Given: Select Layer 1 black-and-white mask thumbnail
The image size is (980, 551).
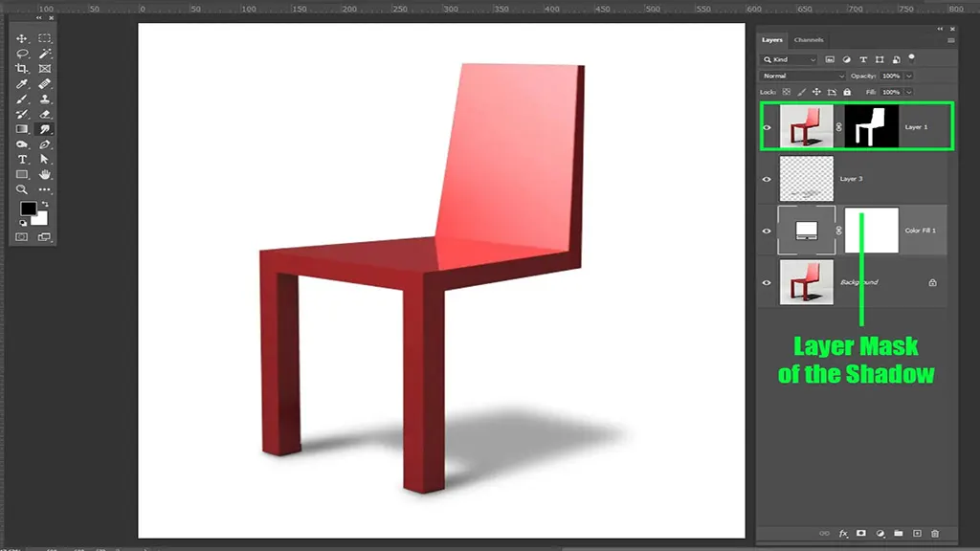Looking at the screenshot, I should click(871, 126).
